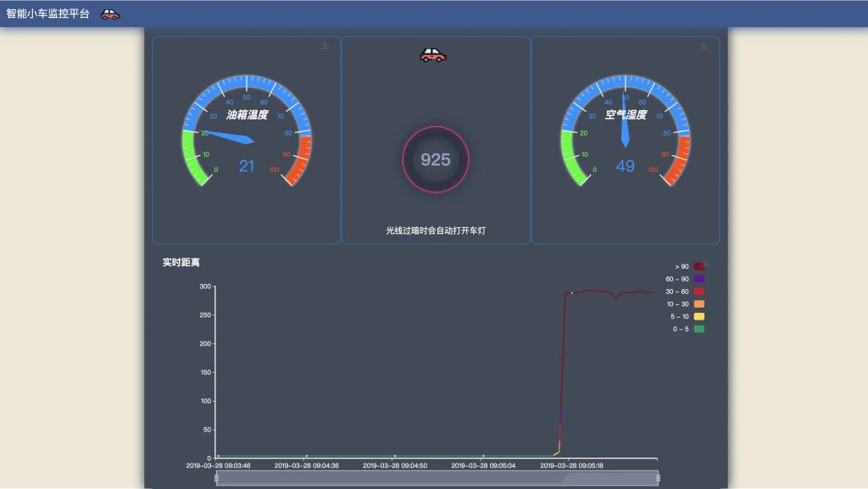Viewport: 868px width, 489px height.
Task: Click the right handle of the chart zoom slider
Action: point(658,478)
